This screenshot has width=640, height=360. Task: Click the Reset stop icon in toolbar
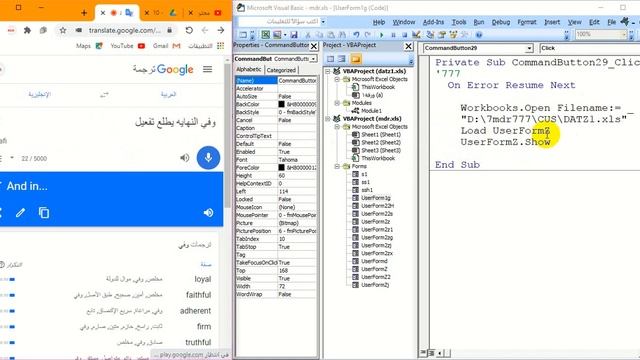tap(404, 35)
